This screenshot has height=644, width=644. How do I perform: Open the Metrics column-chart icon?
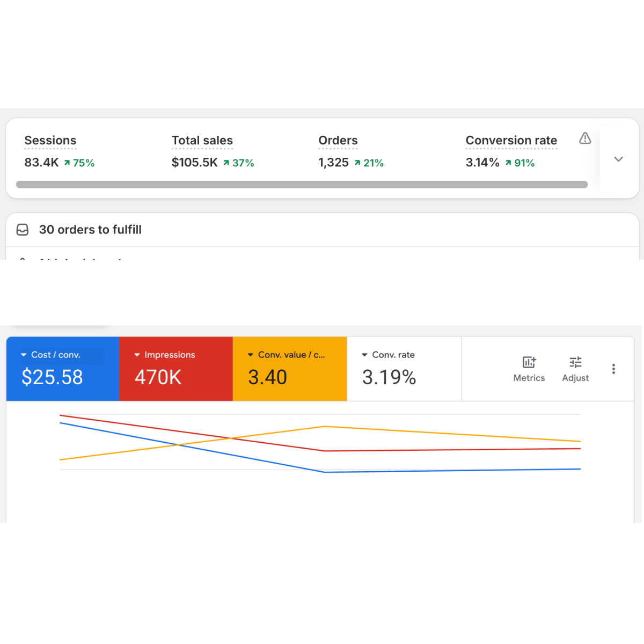tap(529, 363)
